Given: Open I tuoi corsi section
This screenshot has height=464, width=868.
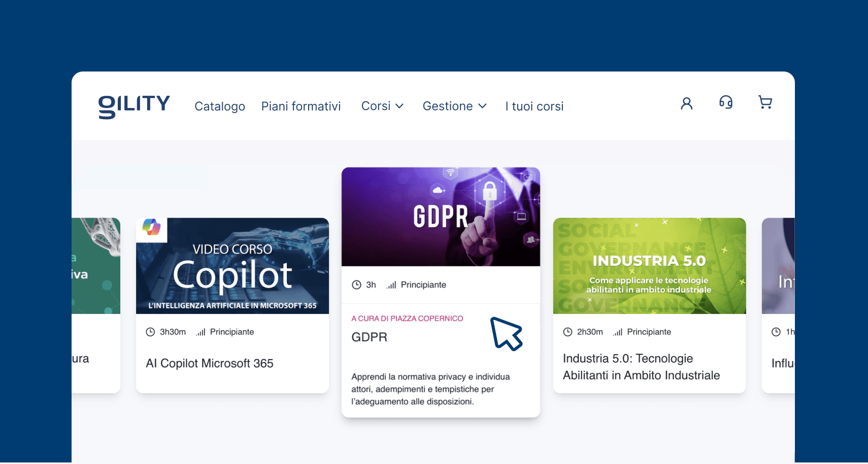Looking at the screenshot, I should coord(535,106).
